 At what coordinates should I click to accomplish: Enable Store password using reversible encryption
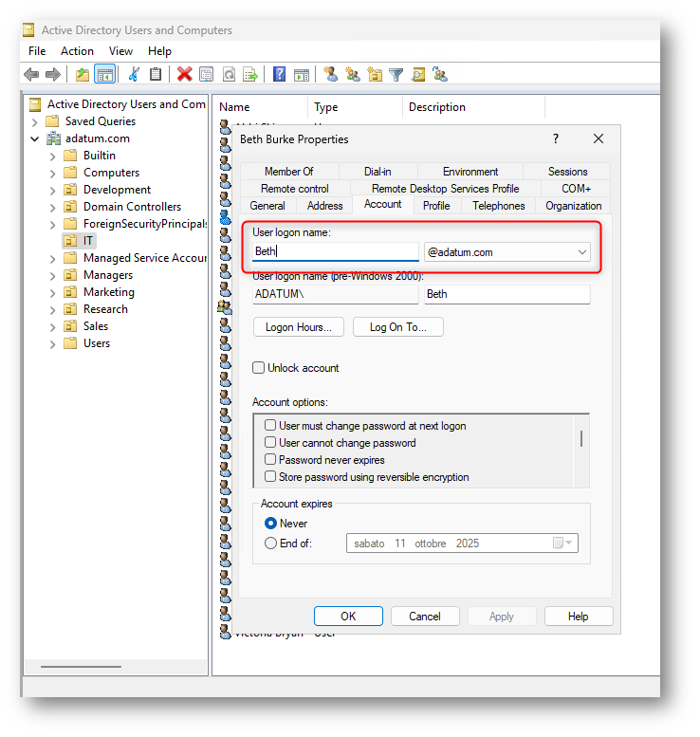(x=269, y=476)
